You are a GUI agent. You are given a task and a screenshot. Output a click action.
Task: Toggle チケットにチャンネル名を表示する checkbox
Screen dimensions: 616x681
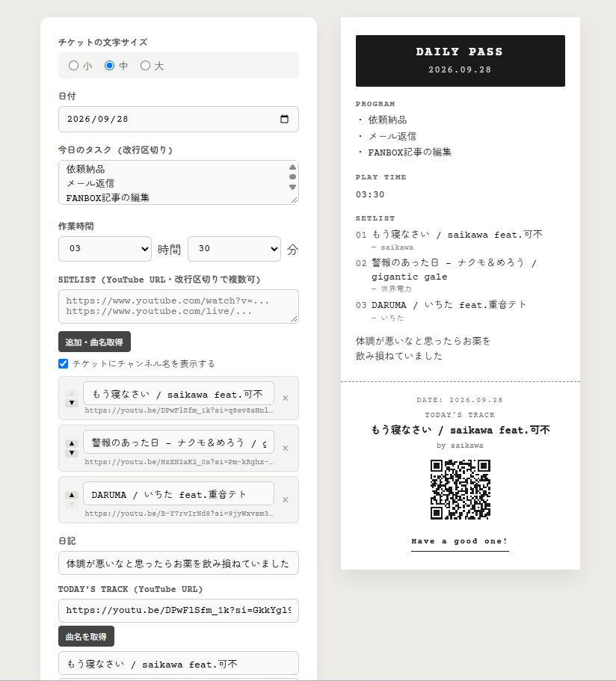point(63,363)
